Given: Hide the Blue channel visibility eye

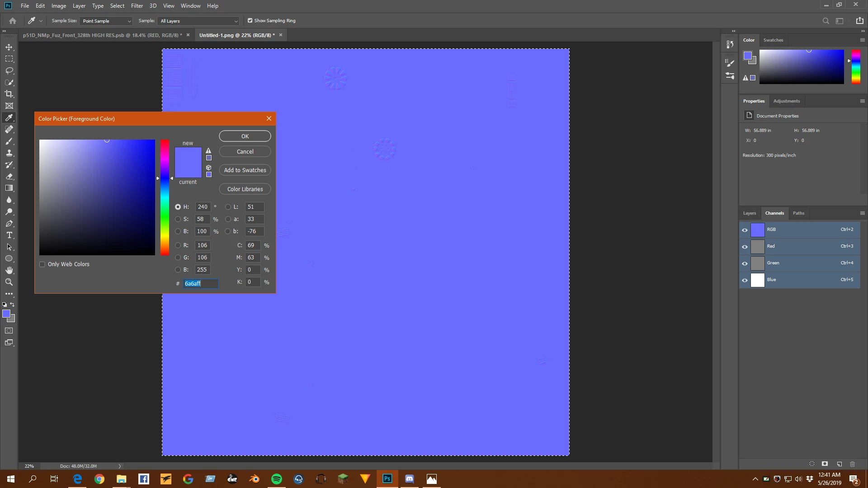Looking at the screenshot, I should coord(745,280).
